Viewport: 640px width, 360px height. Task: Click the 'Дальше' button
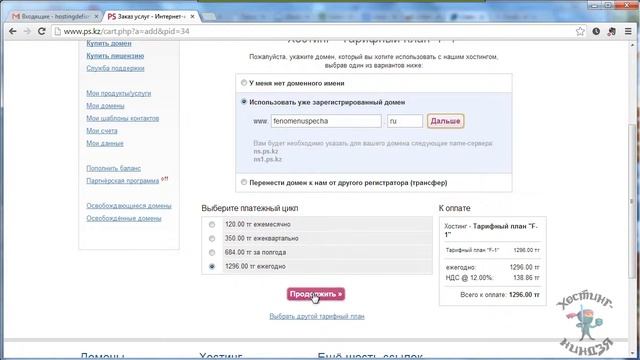pyautogui.click(x=445, y=121)
